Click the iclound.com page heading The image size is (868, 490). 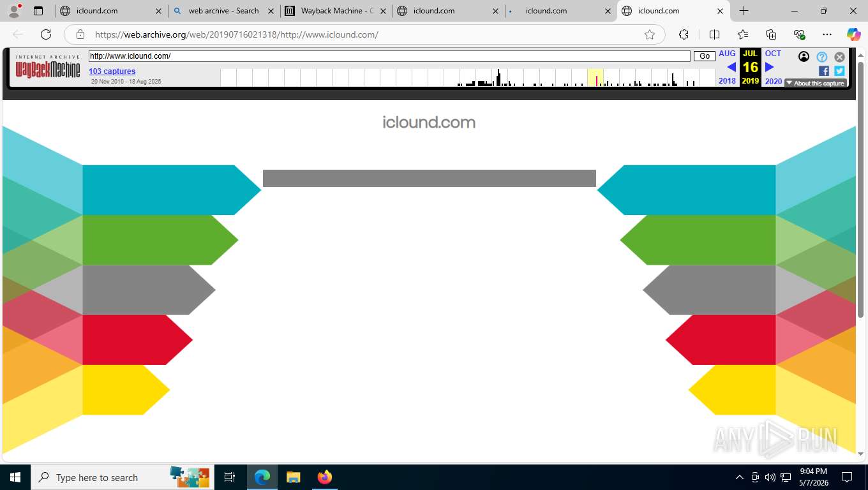(429, 122)
